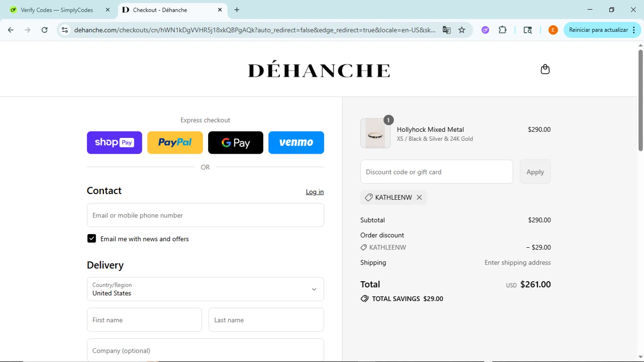Click the Log in link
Viewport: 644px width, 362px height.
pyautogui.click(x=315, y=192)
